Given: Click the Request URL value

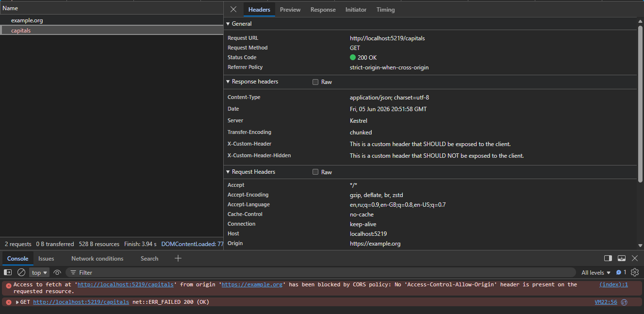Looking at the screenshot, I should point(387,38).
